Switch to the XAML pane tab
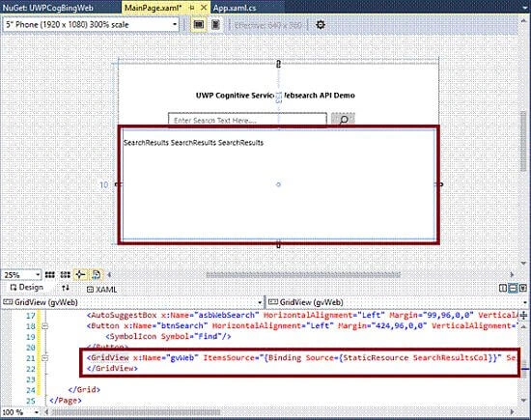Viewport: 531px width, 420px height. pos(101,290)
